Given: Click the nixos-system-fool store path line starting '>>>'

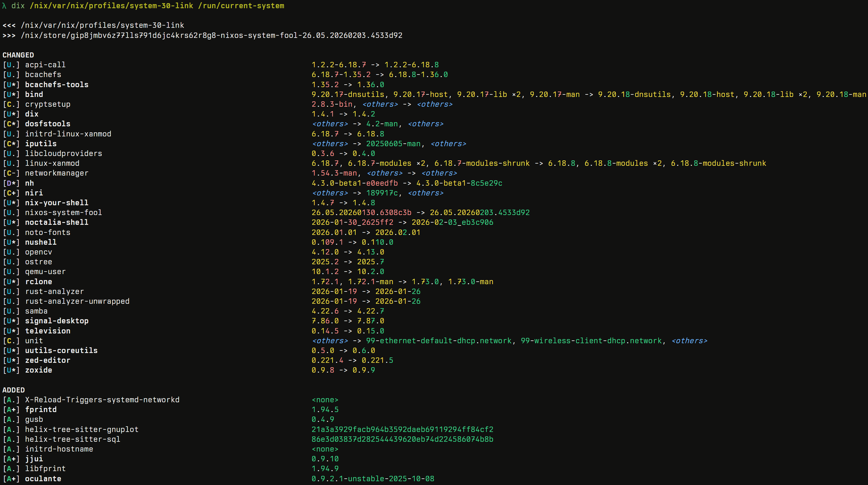Looking at the screenshot, I should (202, 35).
